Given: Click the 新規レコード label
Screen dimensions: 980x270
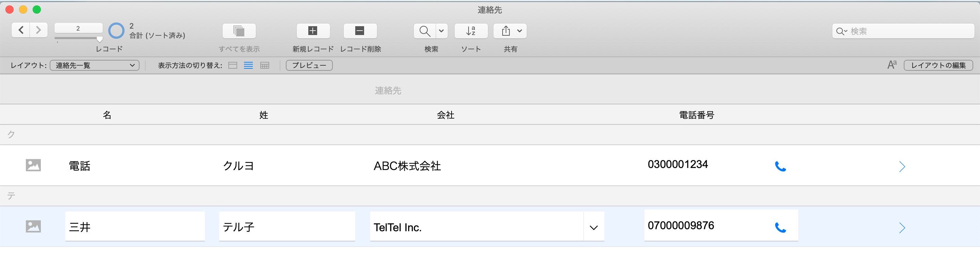Looking at the screenshot, I should pos(313,49).
